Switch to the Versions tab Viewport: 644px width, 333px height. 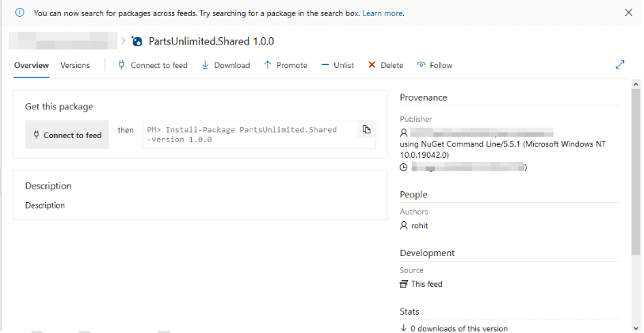[74, 65]
